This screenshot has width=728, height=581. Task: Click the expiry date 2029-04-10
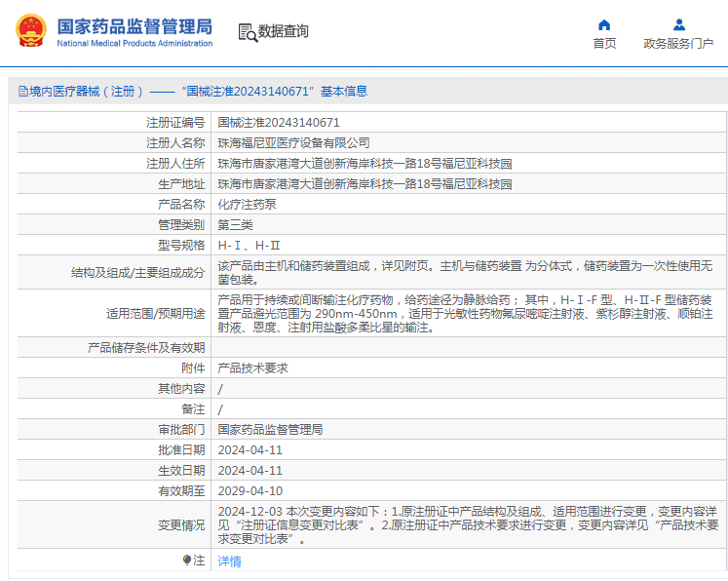(249, 491)
